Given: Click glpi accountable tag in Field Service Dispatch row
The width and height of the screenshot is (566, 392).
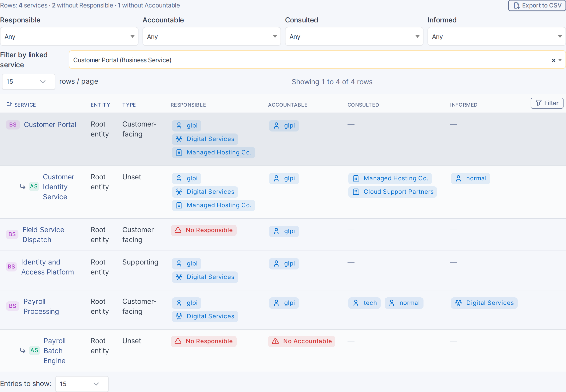Looking at the screenshot, I should [x=284, y=231].
